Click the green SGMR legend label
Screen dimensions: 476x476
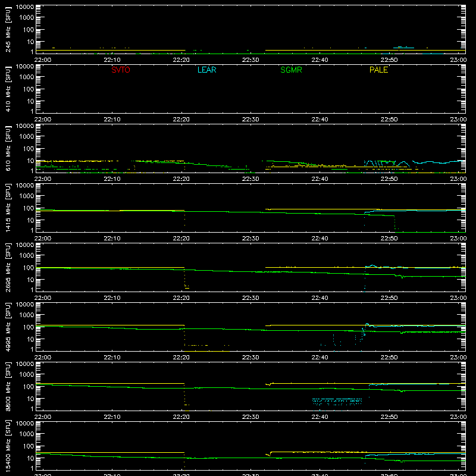291,70
